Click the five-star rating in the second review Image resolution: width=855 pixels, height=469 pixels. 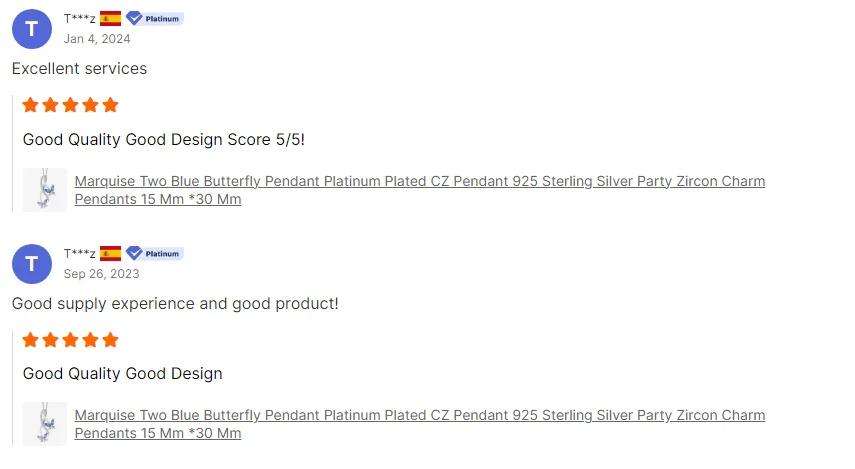(x=70, y=340)
